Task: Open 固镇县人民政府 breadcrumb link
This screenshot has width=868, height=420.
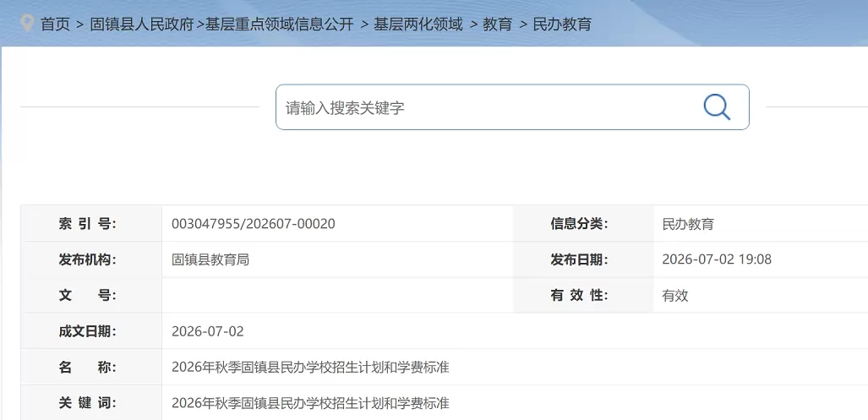Action: pos(142,25)
